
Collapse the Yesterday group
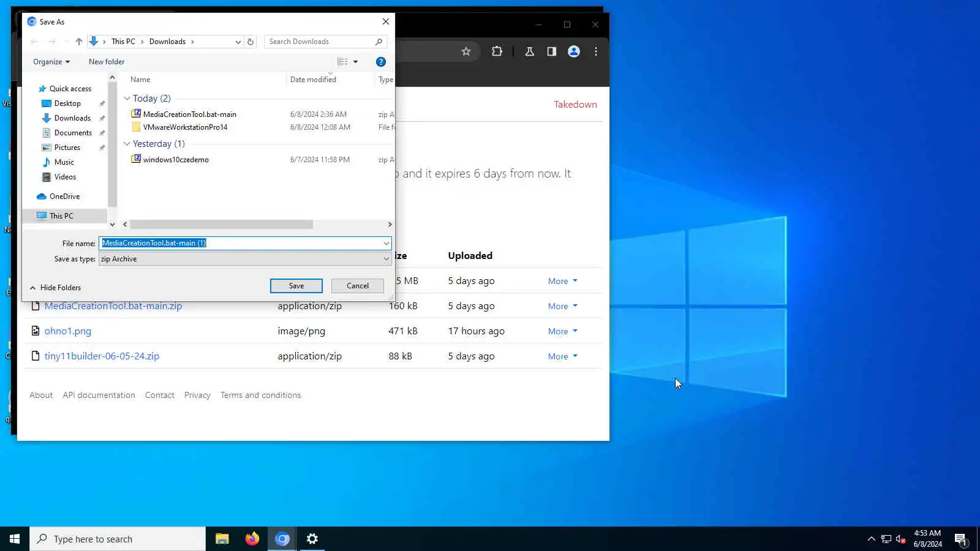[x=127, y=144]
